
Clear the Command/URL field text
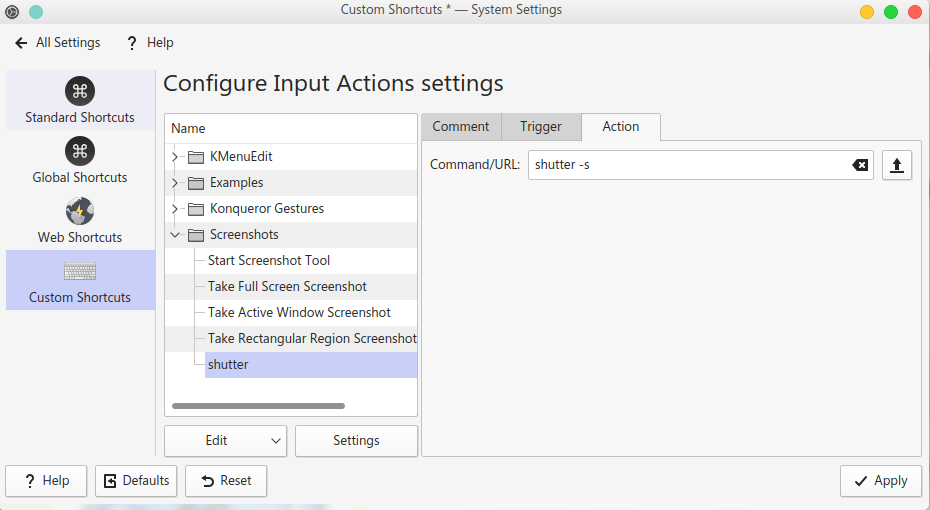(860, 165)
